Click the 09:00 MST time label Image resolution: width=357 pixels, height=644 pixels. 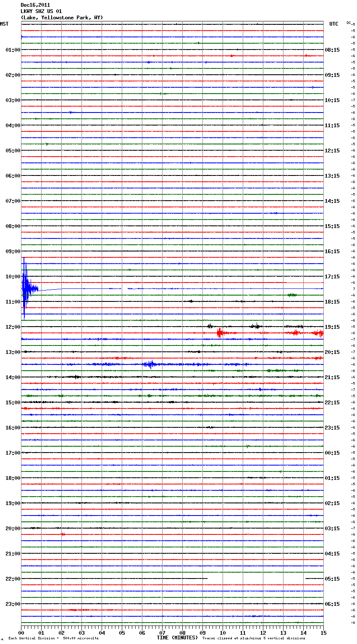pyautogui.click(x=13, y=251)
